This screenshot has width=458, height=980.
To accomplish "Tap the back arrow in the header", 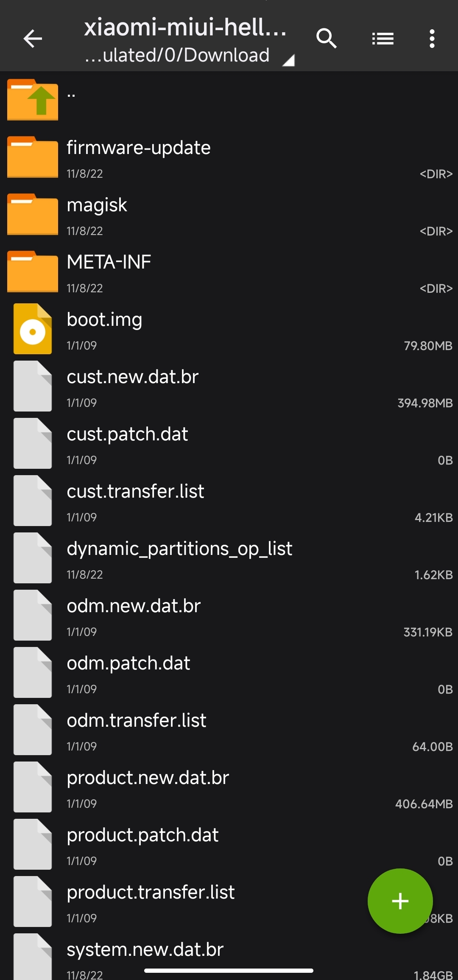I will pyautogui.click(x=33, y=39).
